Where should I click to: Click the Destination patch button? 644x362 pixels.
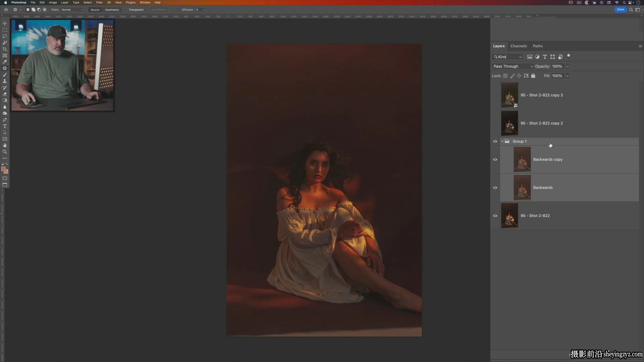[x=112, y=10]
